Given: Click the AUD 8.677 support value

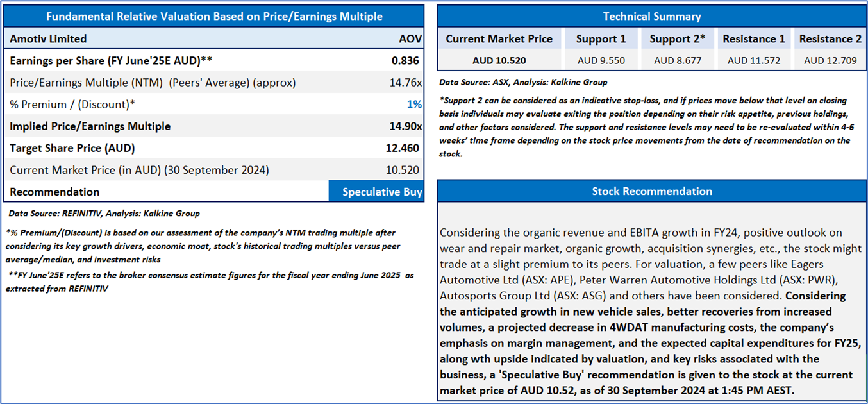Looking at the screenshot, I should (x=677, y=61).
